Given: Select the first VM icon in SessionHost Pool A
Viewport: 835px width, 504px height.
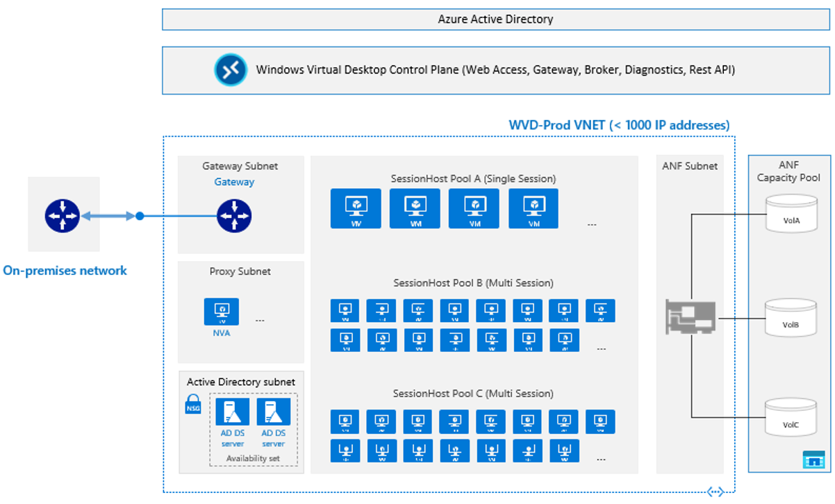Looking at the screenshot, I should click(356, 208).
